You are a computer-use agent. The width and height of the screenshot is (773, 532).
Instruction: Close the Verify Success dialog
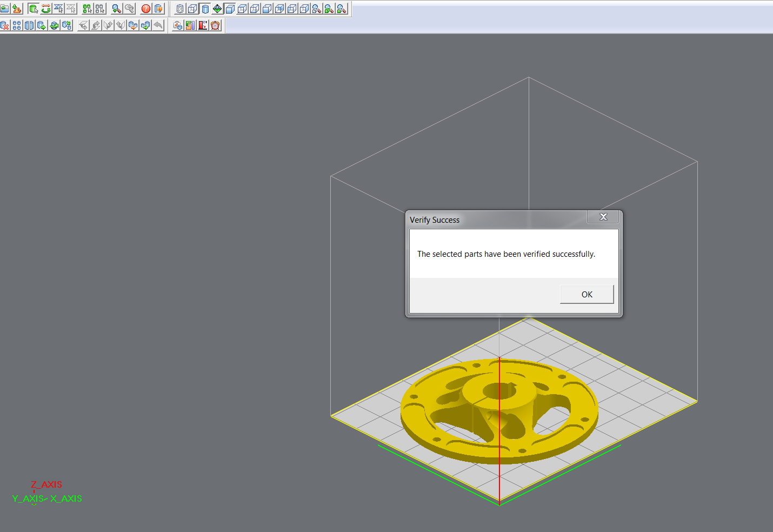pos(603,216)
